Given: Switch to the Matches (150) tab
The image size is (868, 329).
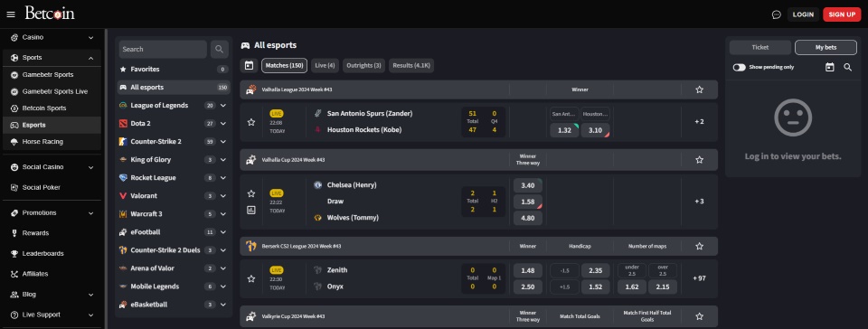Looking at the screenshot, I should click(284, 65).
